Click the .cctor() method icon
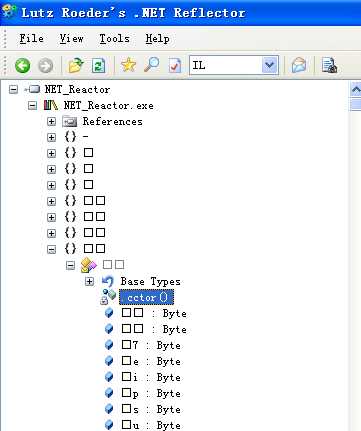 pyautogui.click(x=108, y=297)
